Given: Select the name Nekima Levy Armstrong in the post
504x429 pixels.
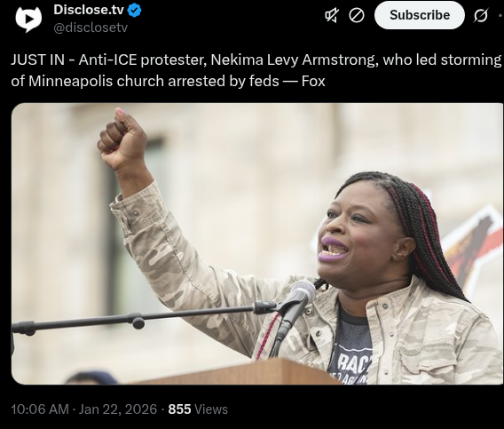Looking at the screenshot, I should [294, 60].
